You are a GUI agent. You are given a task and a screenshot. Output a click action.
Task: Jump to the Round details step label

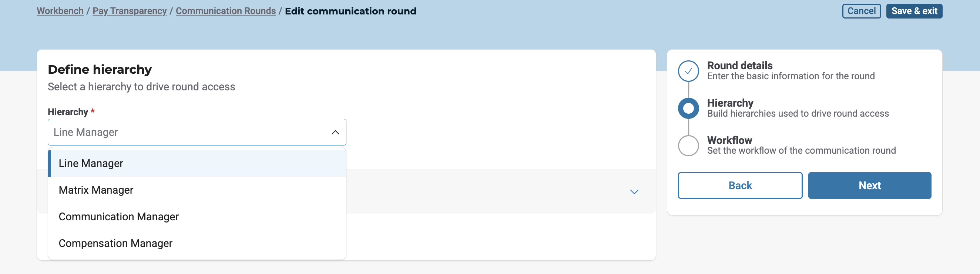pos(739,66)
